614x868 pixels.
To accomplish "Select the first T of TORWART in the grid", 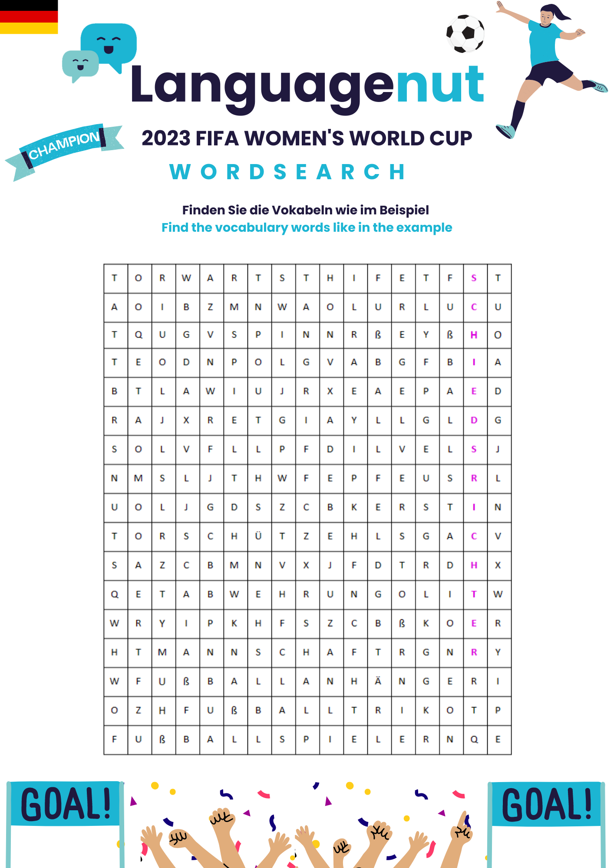I will (x=115, y=278).
